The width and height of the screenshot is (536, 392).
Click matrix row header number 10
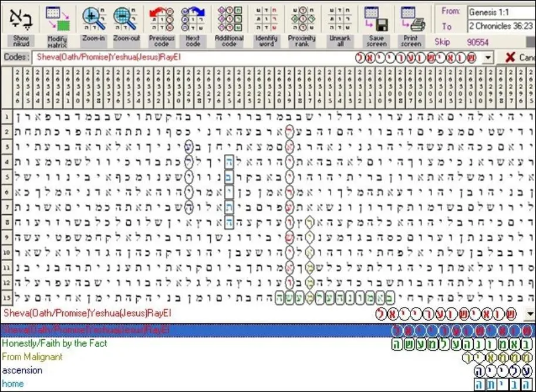click(x=6, y=252)
